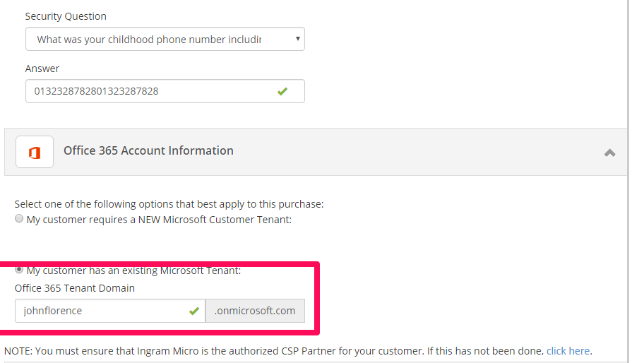
Task: Click the green checkmark in the Tenant Domain field
Action: click(194, 311)
